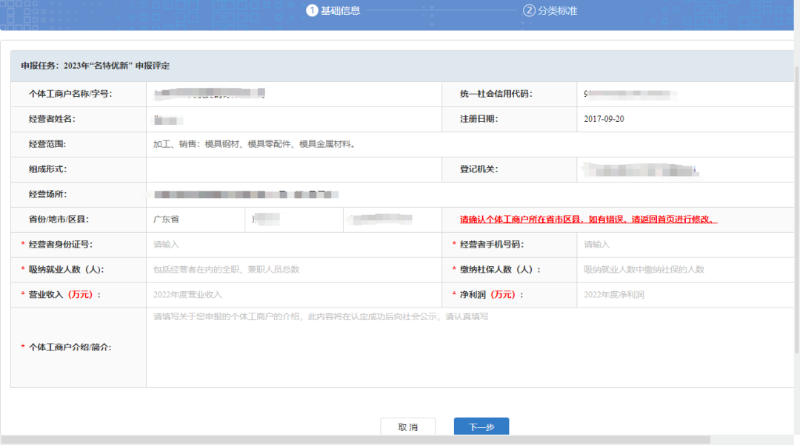
Task: Click the city field next to 广东省
Action: [290, 219]
